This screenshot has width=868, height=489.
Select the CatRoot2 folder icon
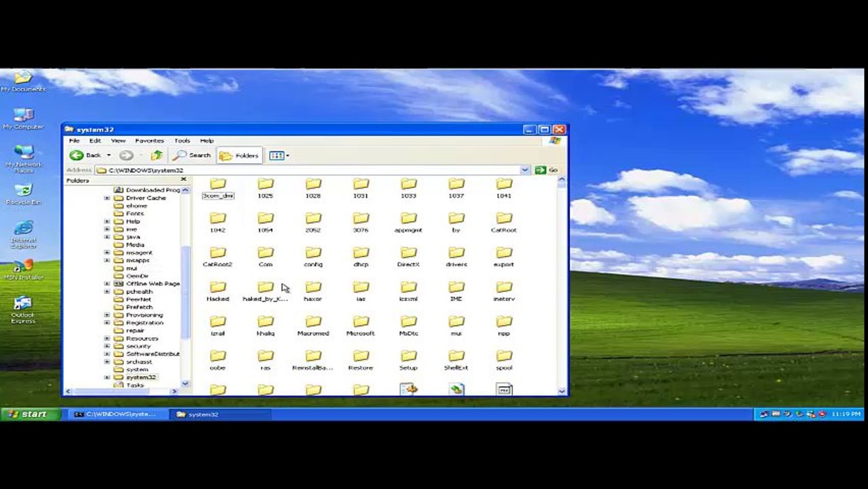click(x=218, y=253)
